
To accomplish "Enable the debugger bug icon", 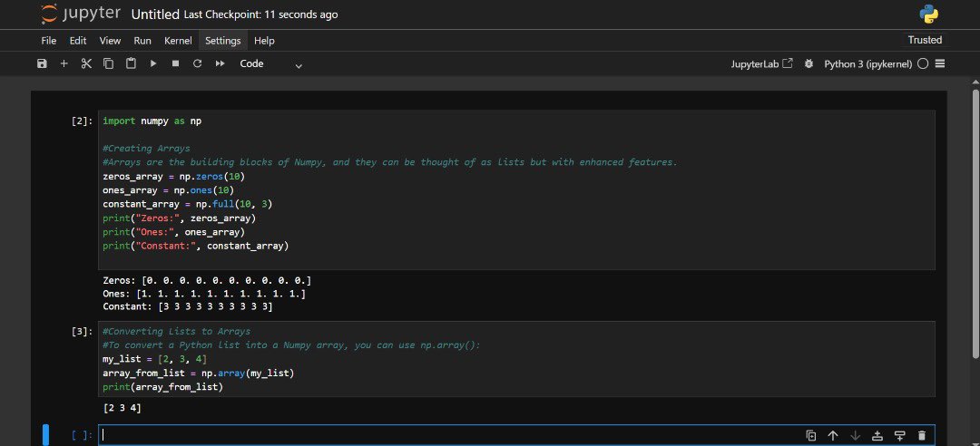I will [808, 63].
